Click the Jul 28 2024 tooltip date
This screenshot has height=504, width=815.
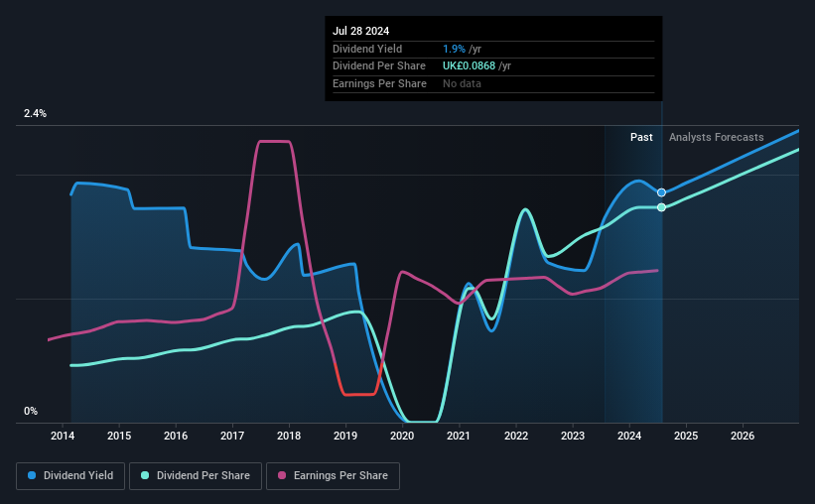(x=360, y=31)
